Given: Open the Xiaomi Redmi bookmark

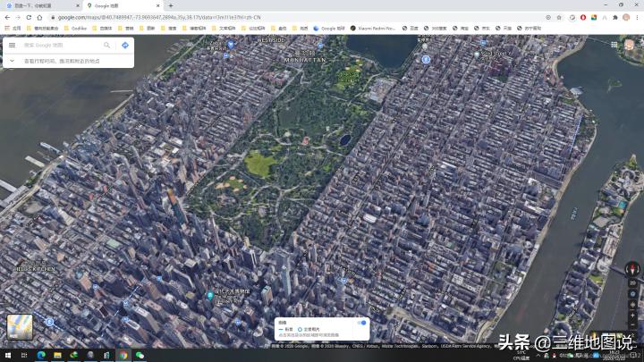Looking at the screenshot, I should tap(373, 29).
